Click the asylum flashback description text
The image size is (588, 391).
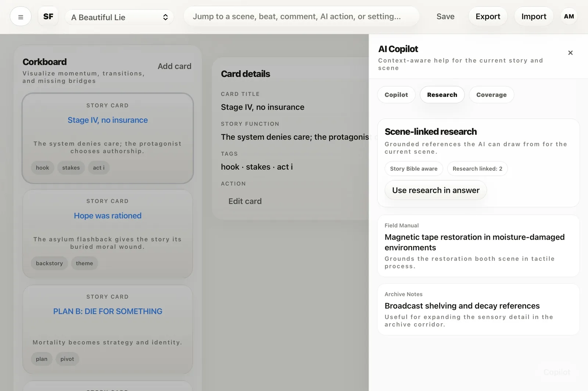[108, 243]
